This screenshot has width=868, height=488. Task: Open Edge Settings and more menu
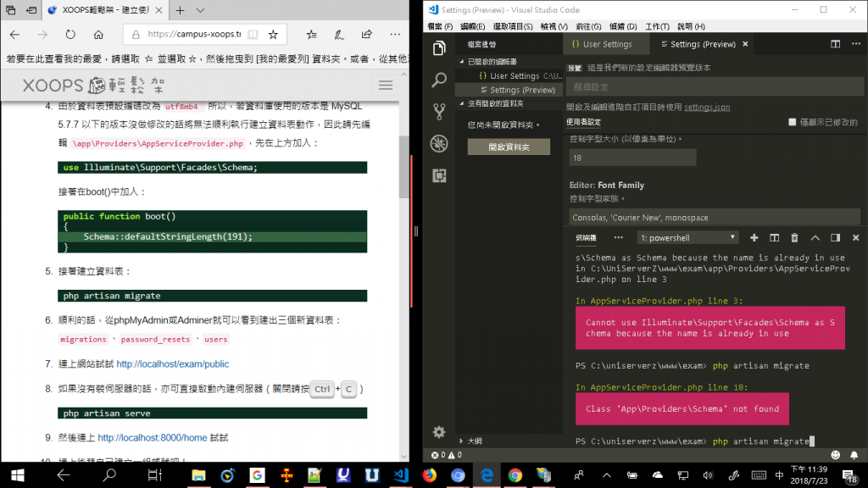tap(395, 34)
